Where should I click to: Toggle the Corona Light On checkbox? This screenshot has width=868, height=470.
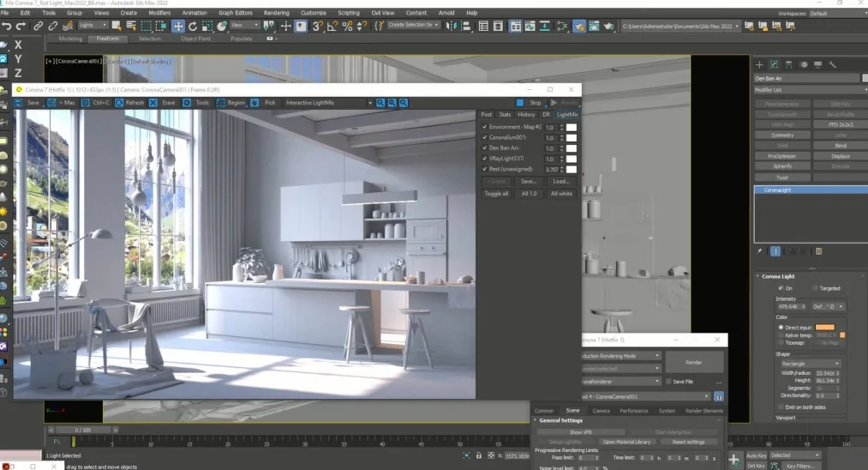point(781,288)
